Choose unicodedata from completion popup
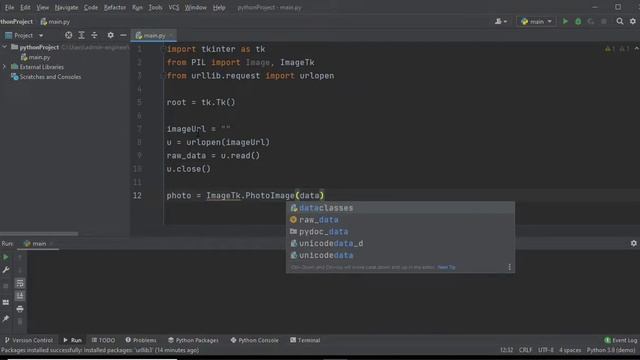The height and width of the screenshot is (360, 640). click(x=400, y=255)
